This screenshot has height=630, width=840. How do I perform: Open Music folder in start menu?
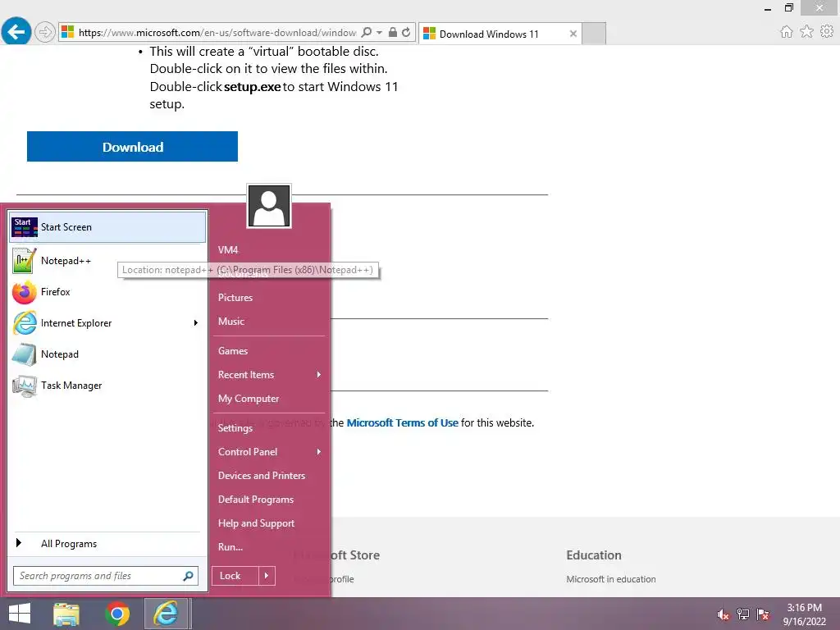[231, 322]
